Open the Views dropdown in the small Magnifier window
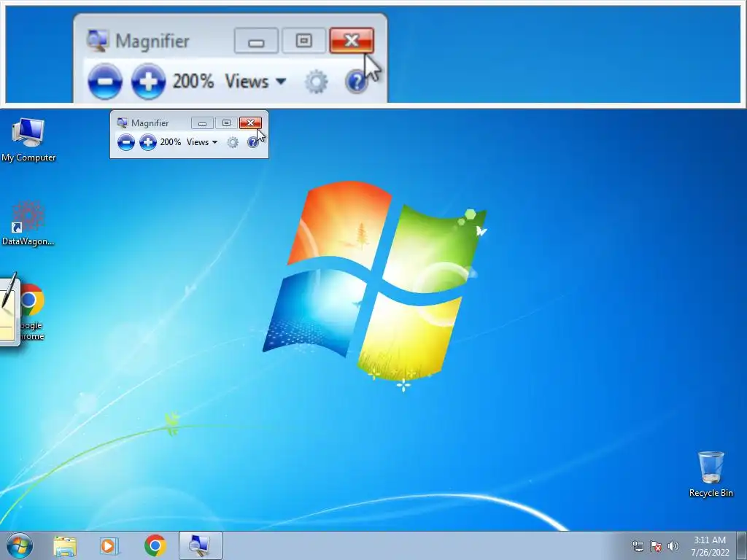Image resolution: width=747 pixels, height=560 pixels. [x=202, y=142]
